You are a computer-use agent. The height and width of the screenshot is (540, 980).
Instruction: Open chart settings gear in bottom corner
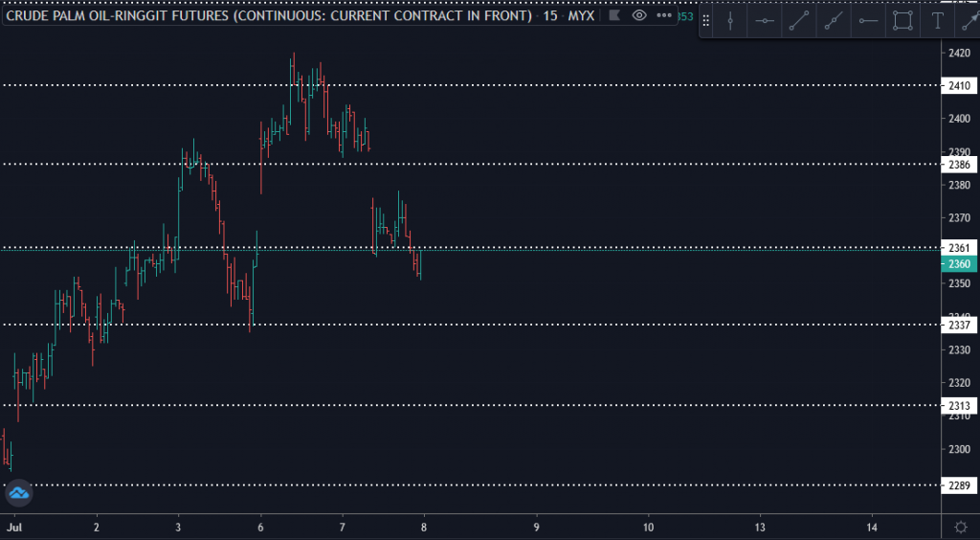(x=960, y=528)
